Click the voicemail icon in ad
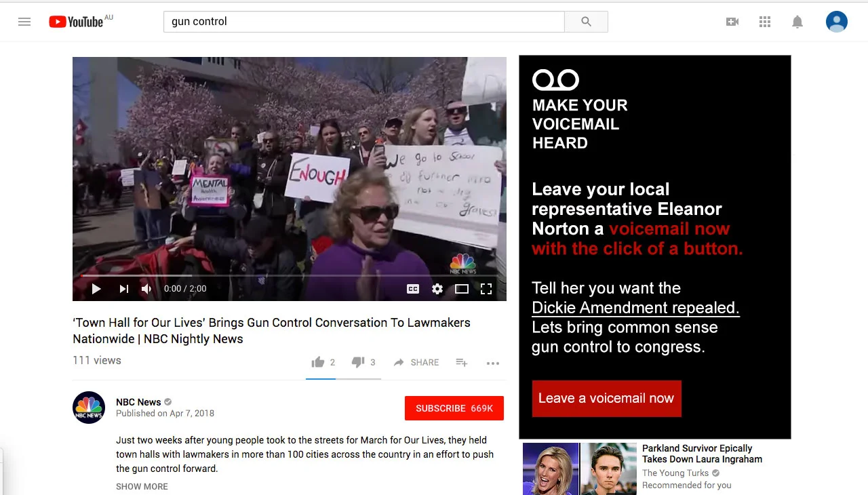The height and width of the screenshot is (495, 868). pyautogui.click(x=555, y=80)
